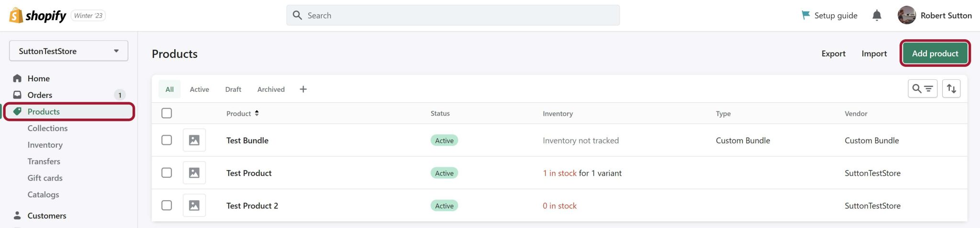
Task: Select all products with the header checkbox
Action: (167, 113)
